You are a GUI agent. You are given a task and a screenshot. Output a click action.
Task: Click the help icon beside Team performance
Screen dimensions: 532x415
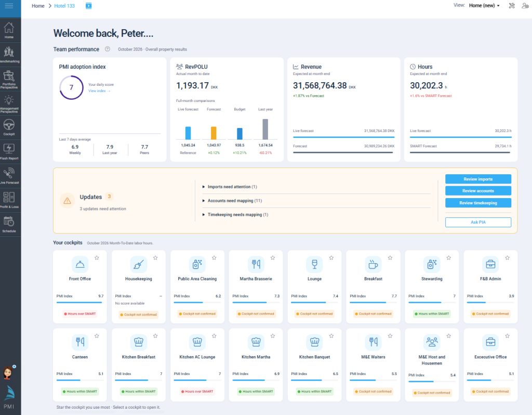[x=107, y=49]
